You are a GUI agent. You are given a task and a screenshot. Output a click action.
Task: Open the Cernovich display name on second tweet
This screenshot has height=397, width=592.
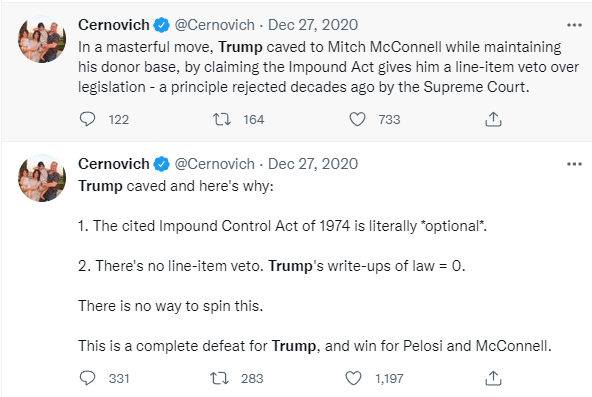pyautogui.click(x=114, y=164)
